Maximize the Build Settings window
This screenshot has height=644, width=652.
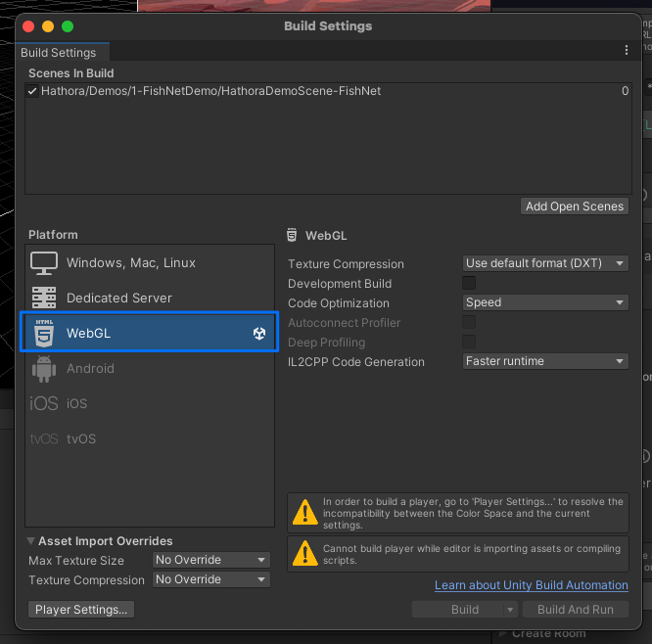tap(68, 26)
